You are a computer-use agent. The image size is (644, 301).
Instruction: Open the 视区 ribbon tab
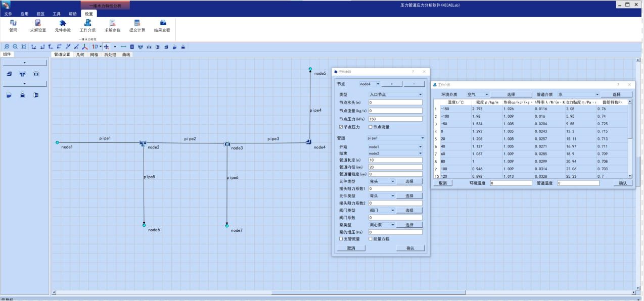point(40,14)
